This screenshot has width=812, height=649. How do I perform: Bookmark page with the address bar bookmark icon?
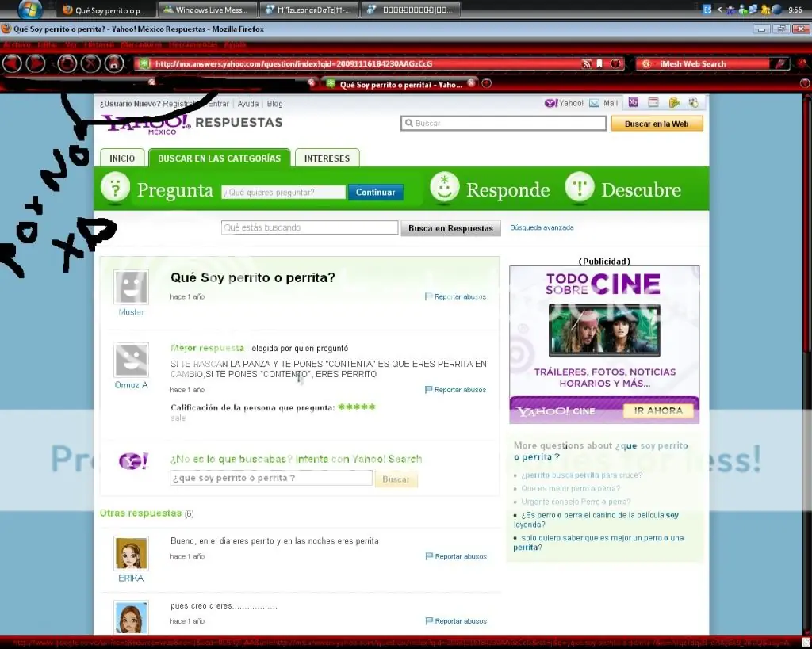[599, 63]
